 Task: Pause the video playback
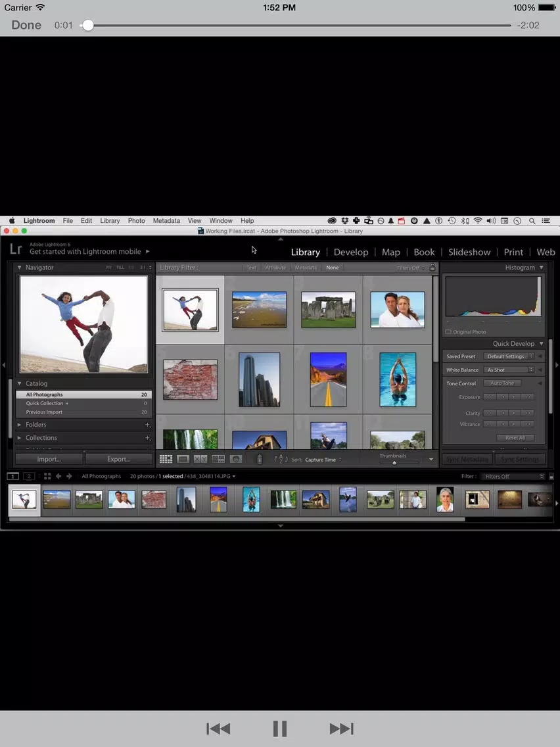pos(280,729)
